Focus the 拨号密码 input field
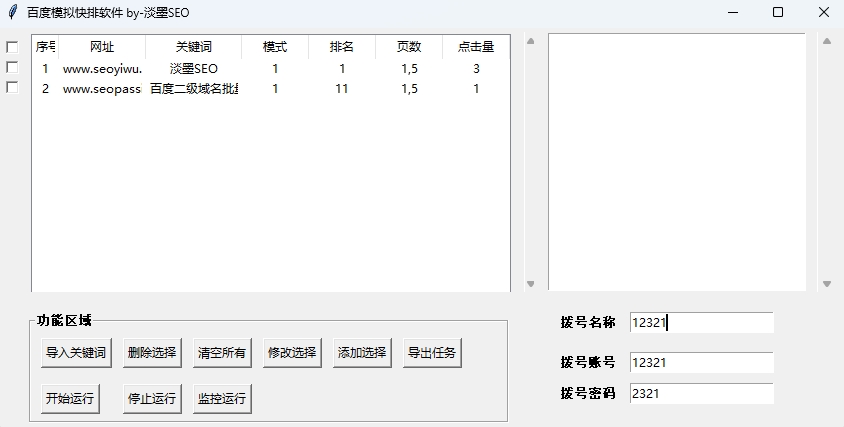 [x=702, y=394]
